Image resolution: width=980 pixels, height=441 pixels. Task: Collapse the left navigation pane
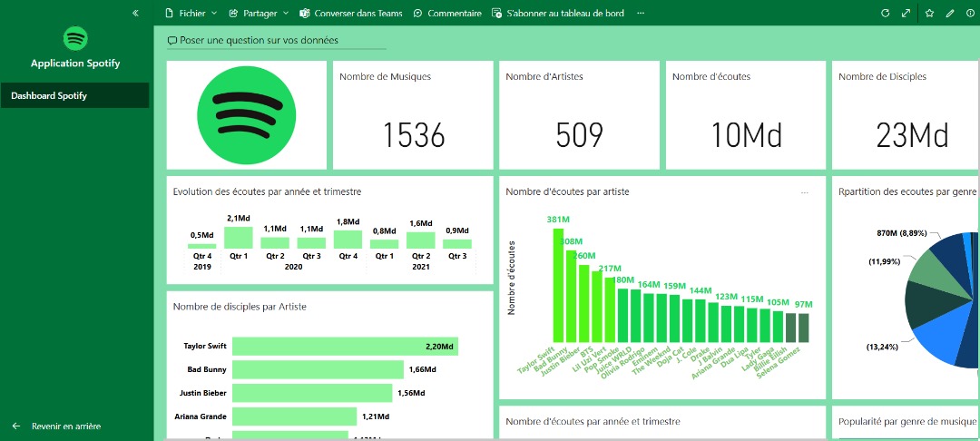coord(135,14)
